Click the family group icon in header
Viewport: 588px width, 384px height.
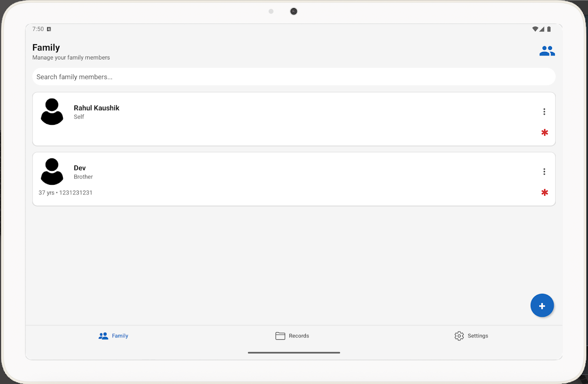coord(547,51)
